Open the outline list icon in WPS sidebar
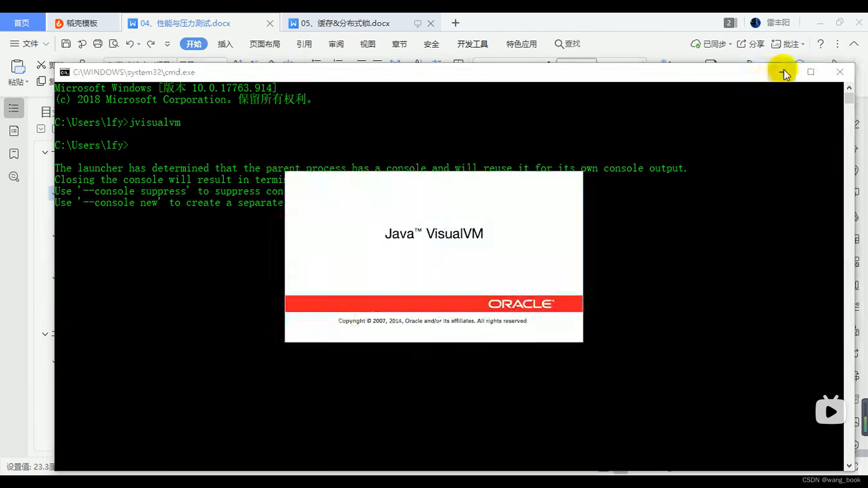 click(14, 108)
